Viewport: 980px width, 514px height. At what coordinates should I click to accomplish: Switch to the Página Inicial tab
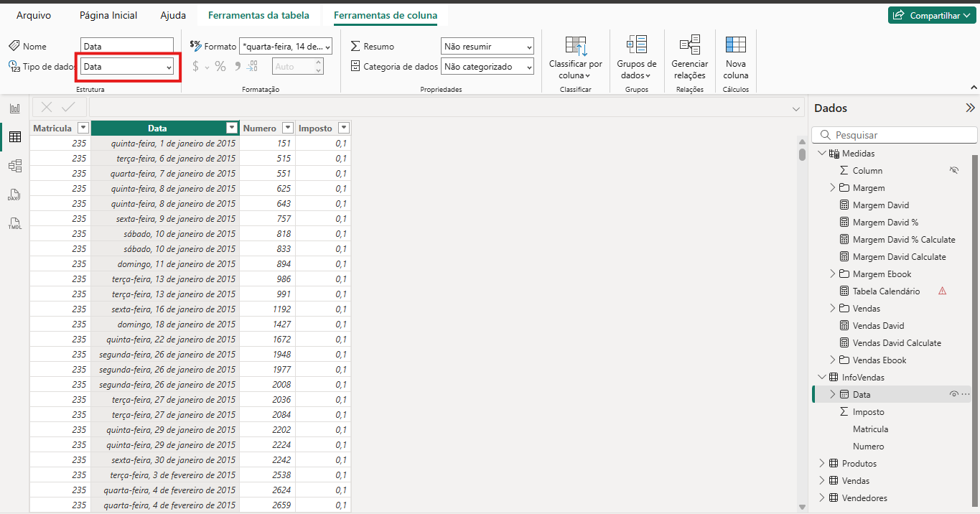[108, 15]
